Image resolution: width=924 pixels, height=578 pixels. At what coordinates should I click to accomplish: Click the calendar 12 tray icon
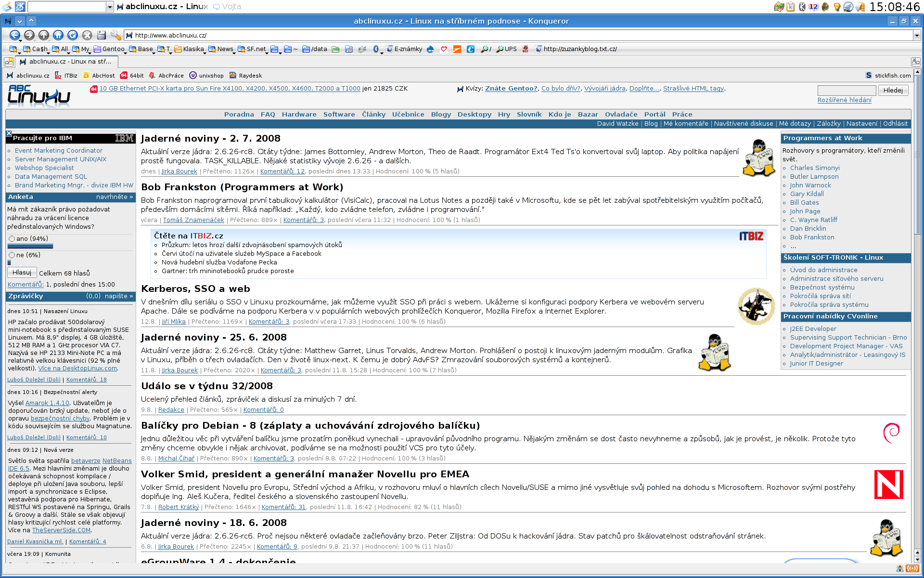(x=813, y=7)
